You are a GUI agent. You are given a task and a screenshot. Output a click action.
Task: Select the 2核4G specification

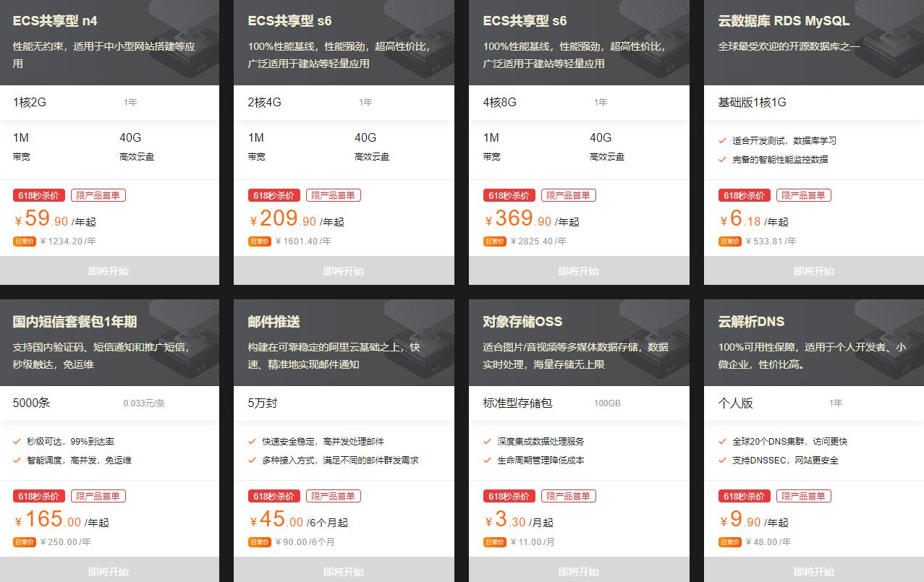pyautogui.click(x=265, y=103)
